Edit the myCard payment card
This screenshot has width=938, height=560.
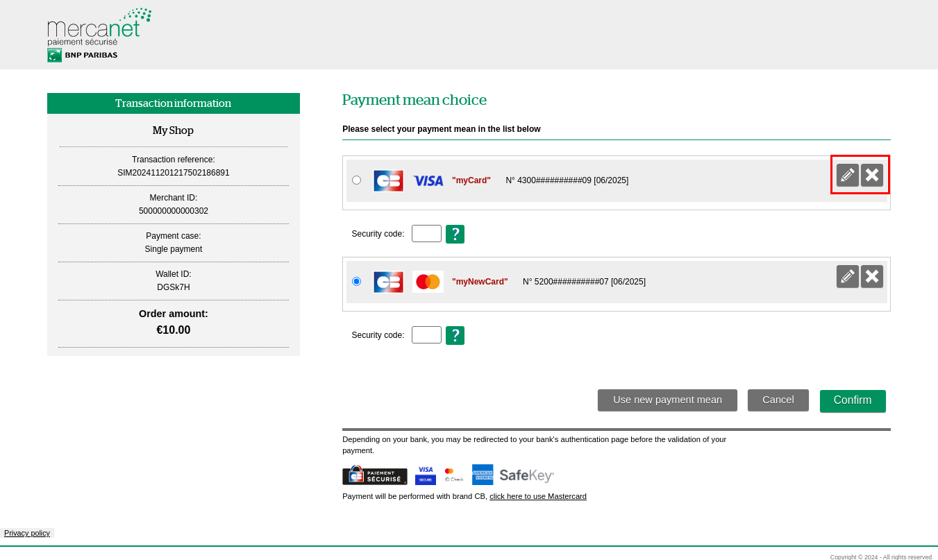click(x=847, y=175)
